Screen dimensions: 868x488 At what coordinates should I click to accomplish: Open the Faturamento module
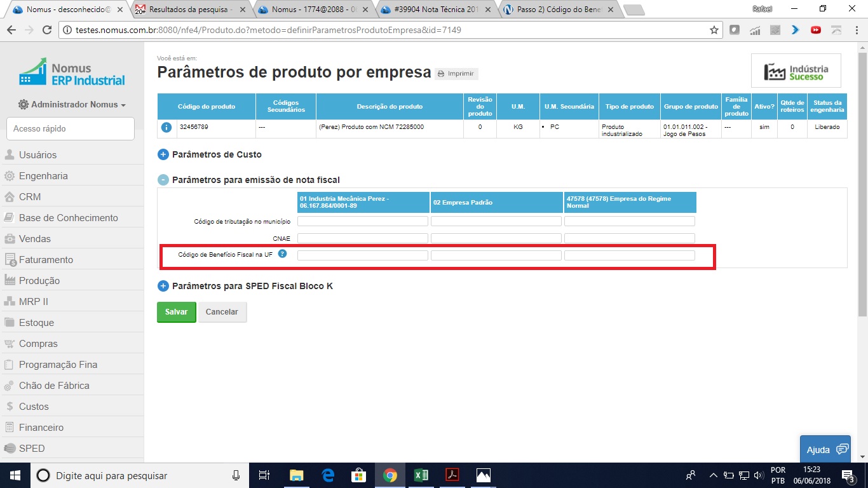(72, 260)
